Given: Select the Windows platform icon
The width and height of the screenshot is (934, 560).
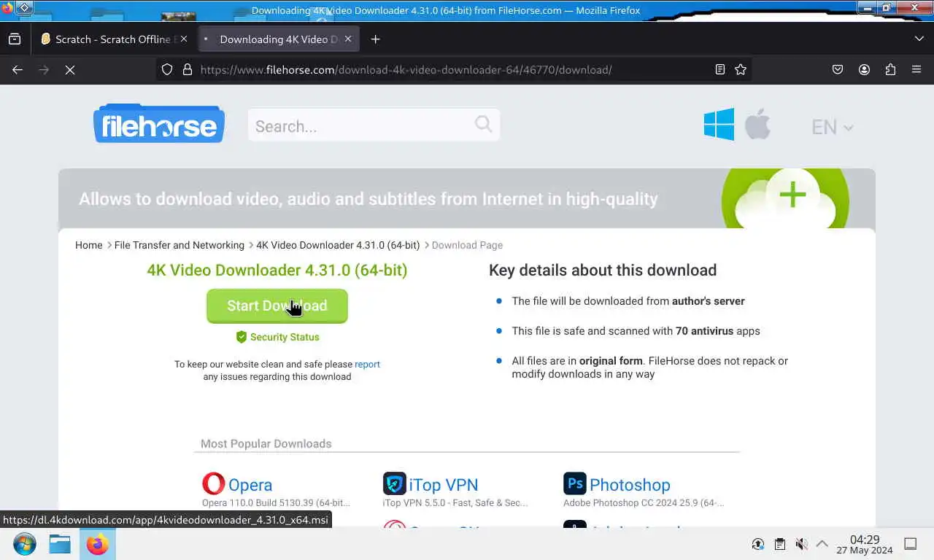Looking at the screenshot, I should pyautogui.click(x=719, y=125).
